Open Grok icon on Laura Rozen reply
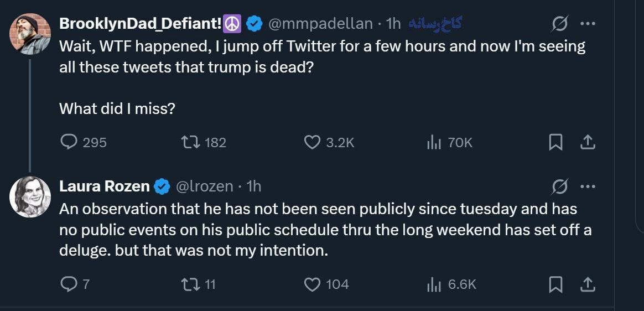 559,187
